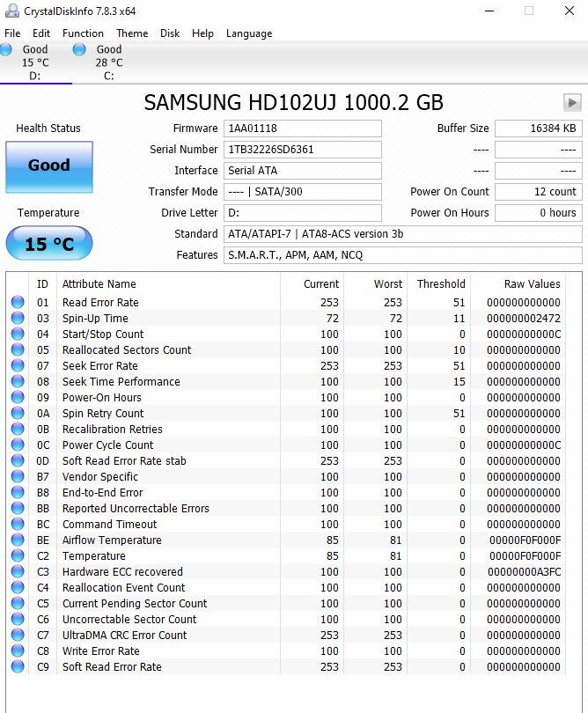Click the Interface field Serial ATA
The height and width of the screenshot is (713, 588).
click(x=303, y=171)
